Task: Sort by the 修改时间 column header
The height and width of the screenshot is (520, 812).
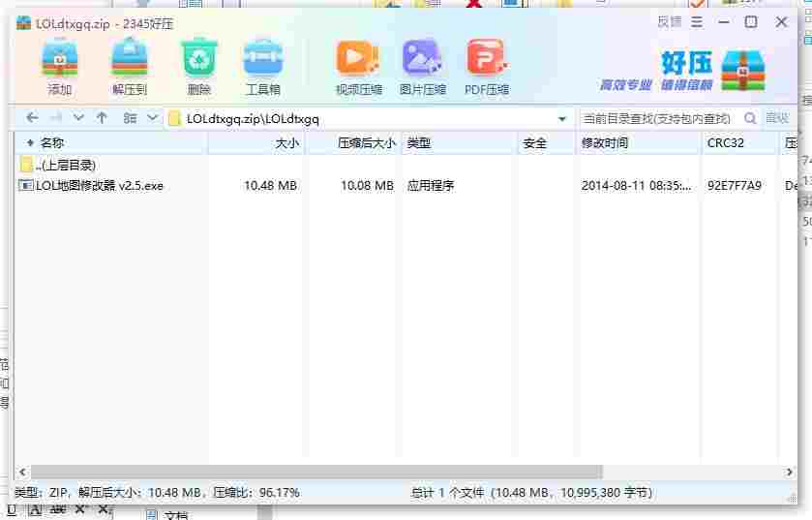Action: tap(638, 143)
